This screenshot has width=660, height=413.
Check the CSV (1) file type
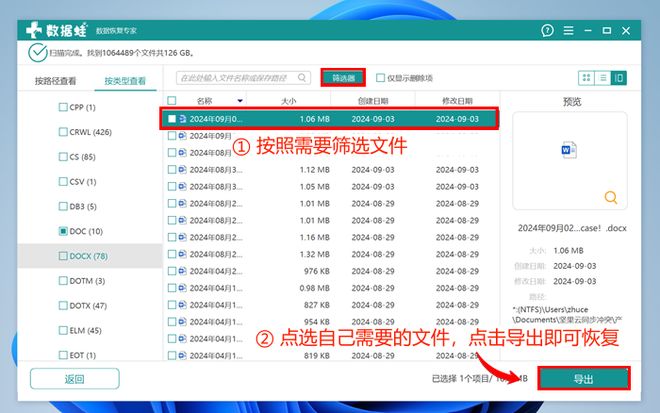coord(63,181)
